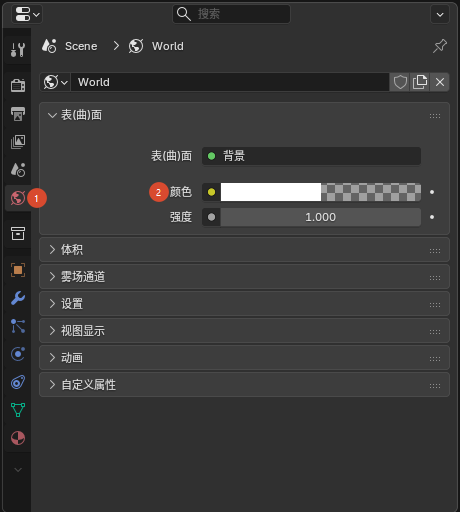Open the Tool properties tab
Screen dimensions: 460x512
click(18, 50)
